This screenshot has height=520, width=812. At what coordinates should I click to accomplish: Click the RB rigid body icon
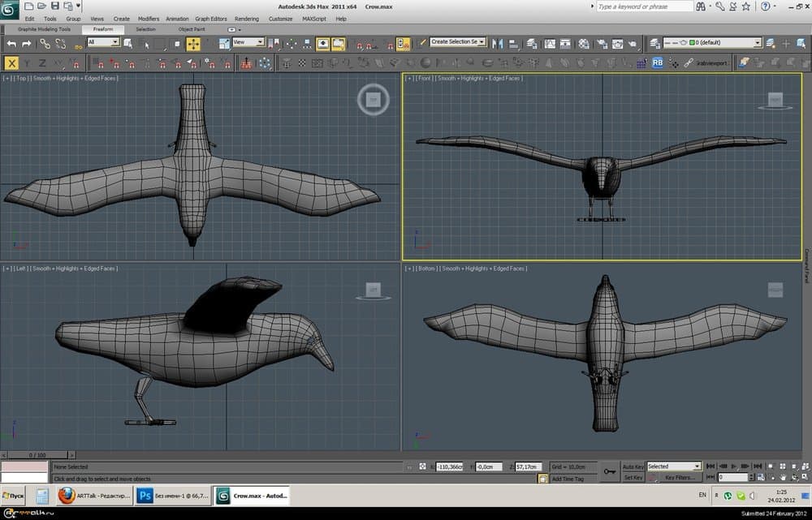(657, 62)
